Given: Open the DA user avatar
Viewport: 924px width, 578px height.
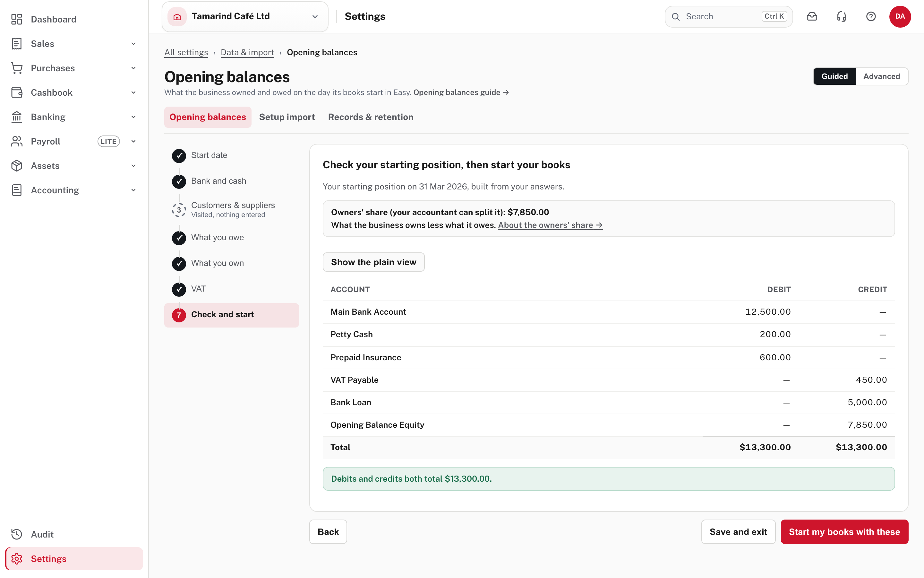Looking at the screenshot, I should tap(900, 16).
